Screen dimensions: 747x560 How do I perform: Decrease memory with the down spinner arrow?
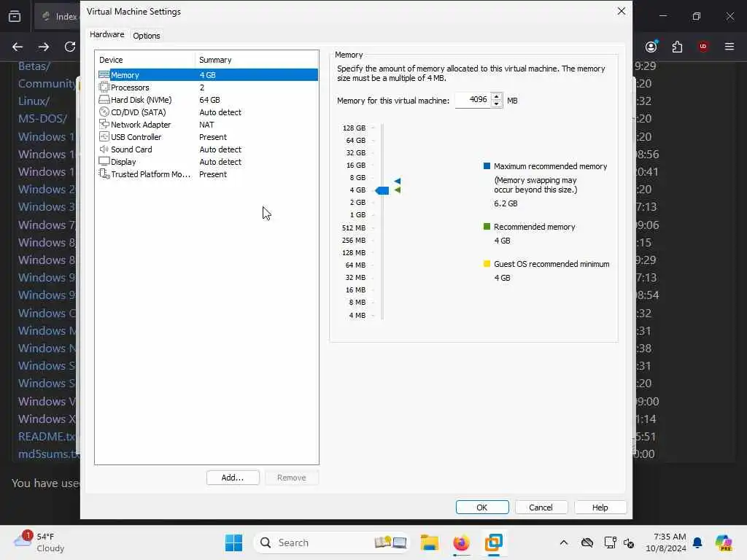point(496,104)
